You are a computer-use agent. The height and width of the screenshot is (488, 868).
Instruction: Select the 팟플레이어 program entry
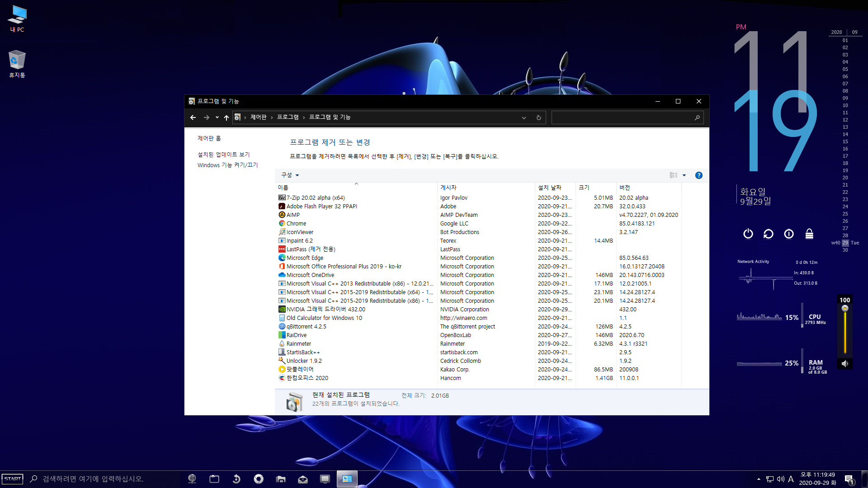click(479, 370)
